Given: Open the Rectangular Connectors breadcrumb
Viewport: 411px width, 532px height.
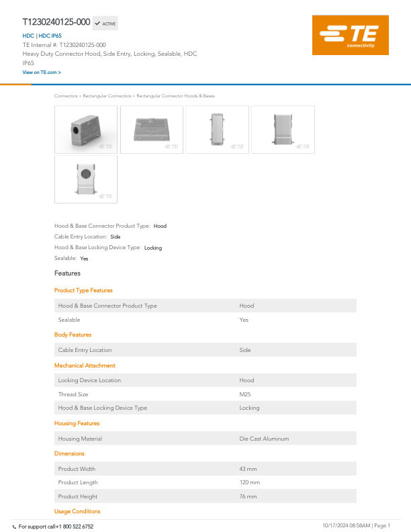Looking at the screenshot, I should click(x=107, y=96).
